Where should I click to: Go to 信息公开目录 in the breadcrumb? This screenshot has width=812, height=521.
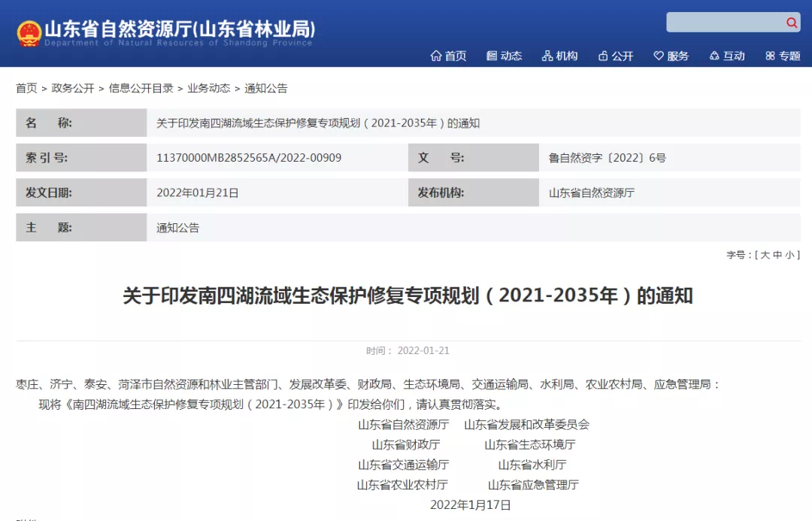coord(141,88)
